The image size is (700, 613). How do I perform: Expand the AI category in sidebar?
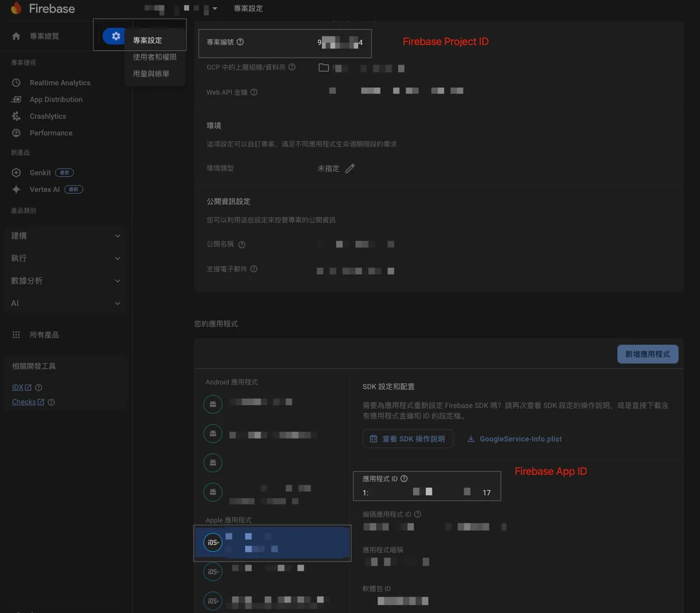65,303
